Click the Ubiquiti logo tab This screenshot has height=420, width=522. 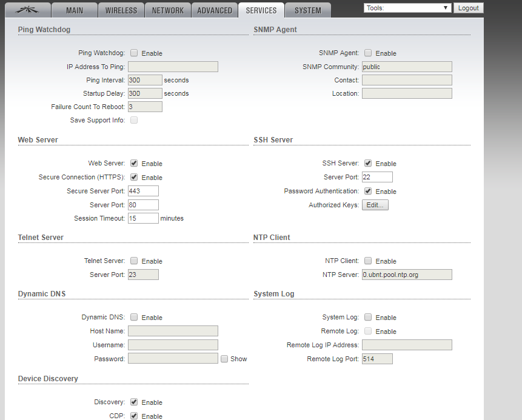point(28,10)
